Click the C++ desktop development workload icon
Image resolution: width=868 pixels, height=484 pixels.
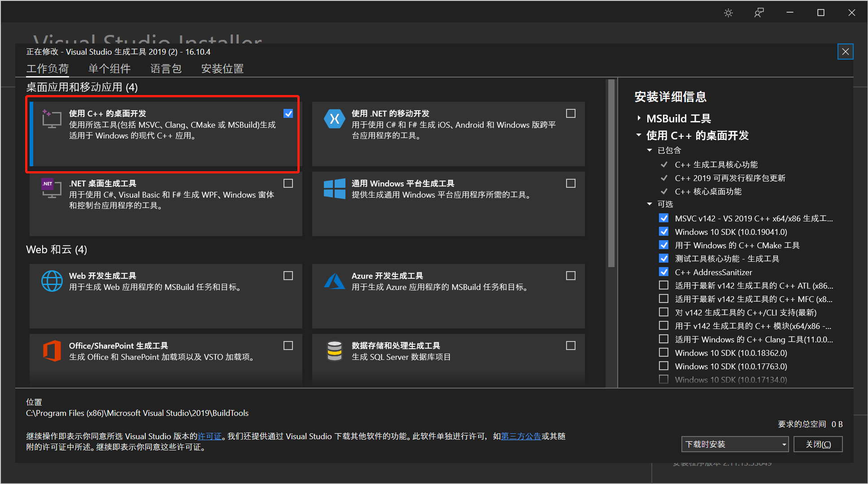pos(52,119)
